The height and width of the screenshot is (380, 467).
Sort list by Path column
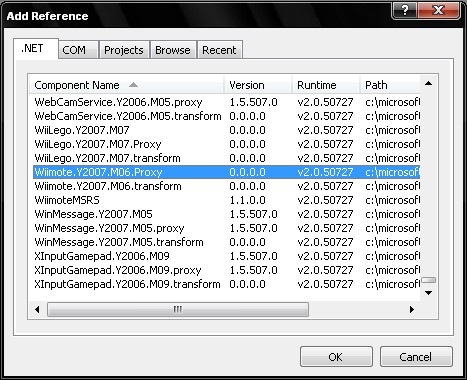(x=390, y=85)
